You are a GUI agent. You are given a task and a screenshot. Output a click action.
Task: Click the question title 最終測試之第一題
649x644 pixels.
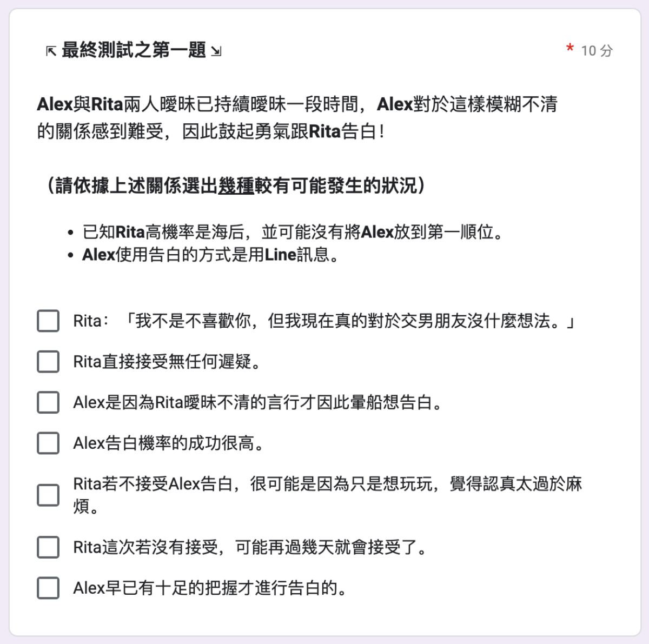click(x=134, y=50)
